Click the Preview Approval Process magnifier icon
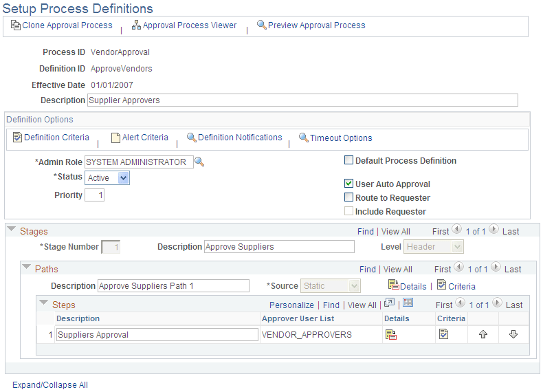The image size is (543, 392). (x=261, y=25)
